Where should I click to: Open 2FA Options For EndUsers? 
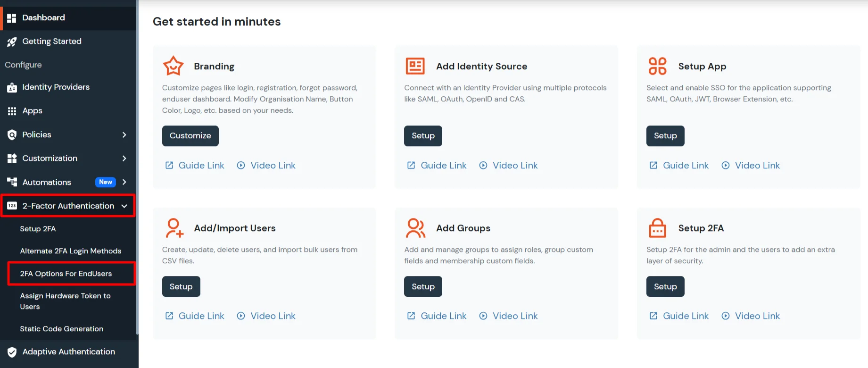66,273
